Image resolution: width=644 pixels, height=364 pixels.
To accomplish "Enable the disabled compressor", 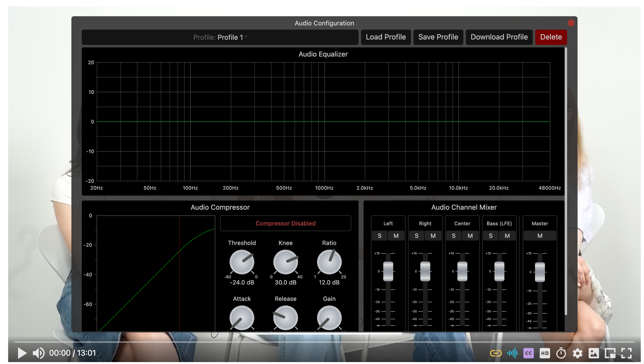I will pyautogui.click(x=285, y=223).
